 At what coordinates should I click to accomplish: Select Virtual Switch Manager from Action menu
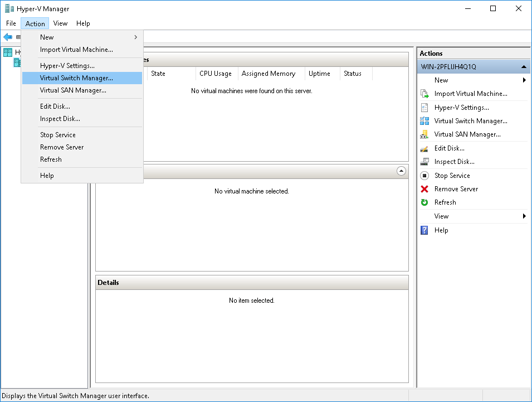coord(76,78)
